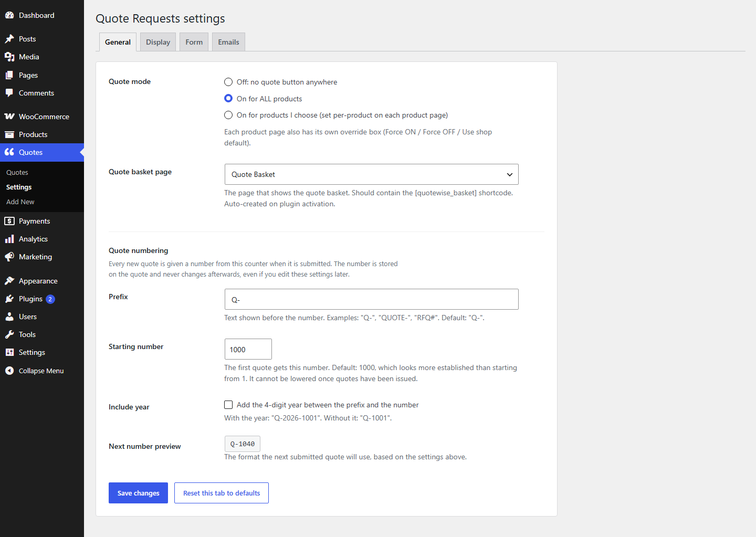Click the Marketing megaphone icon
The width and height of the screenshot is (756, 537).
click(9, 257)
